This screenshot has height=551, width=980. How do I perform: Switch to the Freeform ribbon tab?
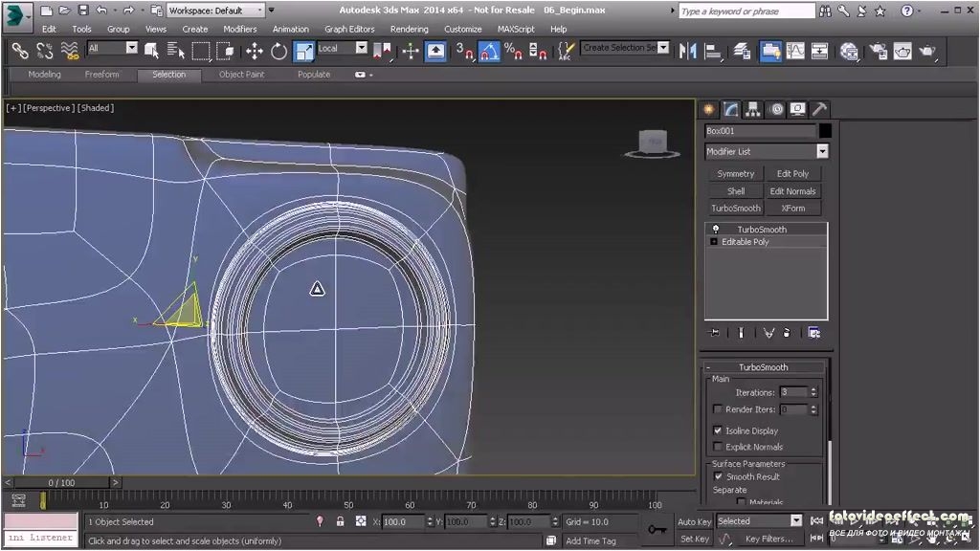[x=101, y=75]
